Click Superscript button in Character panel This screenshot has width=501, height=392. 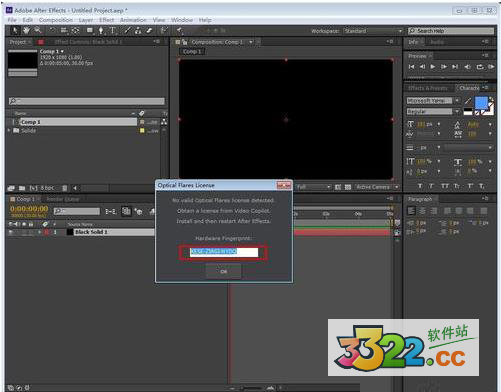tap(470, 186)
